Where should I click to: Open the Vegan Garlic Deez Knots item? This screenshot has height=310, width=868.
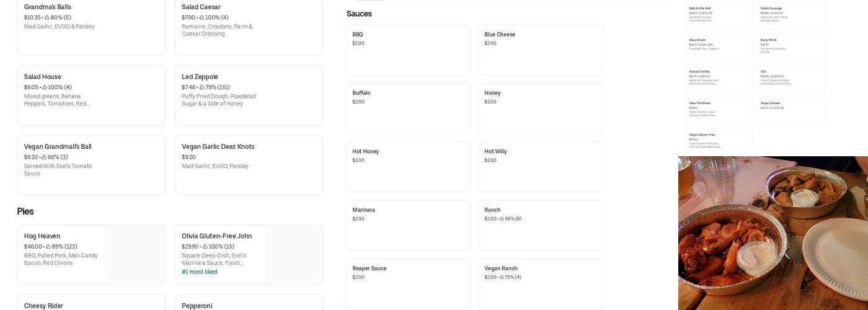(249, 164)
